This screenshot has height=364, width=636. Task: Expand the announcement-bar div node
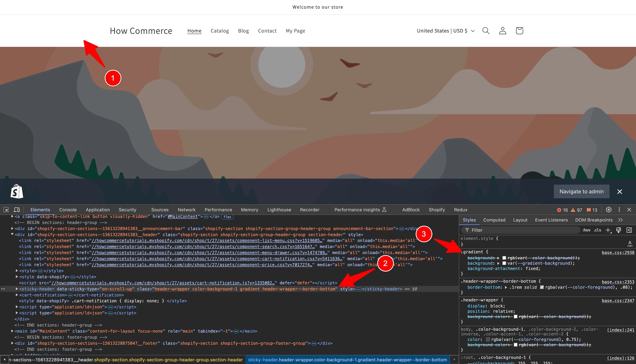click(x=12, y=228)
